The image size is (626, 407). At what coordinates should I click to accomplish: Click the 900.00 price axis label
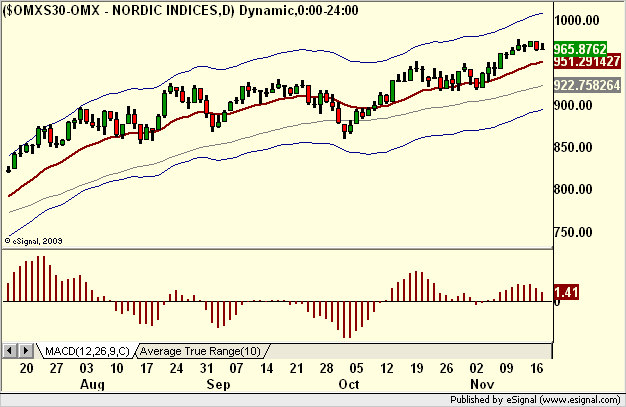[x=574, y=105]
